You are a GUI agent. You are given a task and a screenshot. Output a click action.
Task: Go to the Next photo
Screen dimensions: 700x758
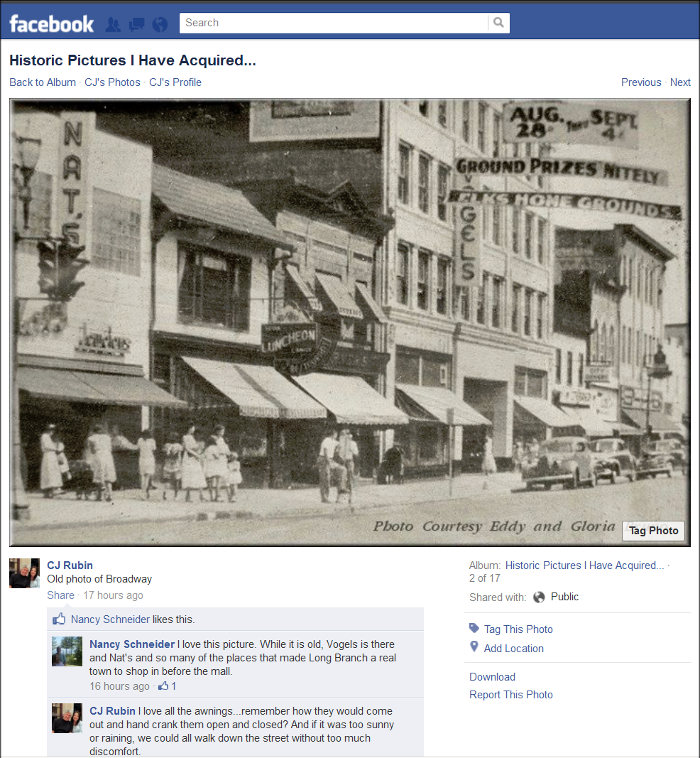[x=680, y=82]
